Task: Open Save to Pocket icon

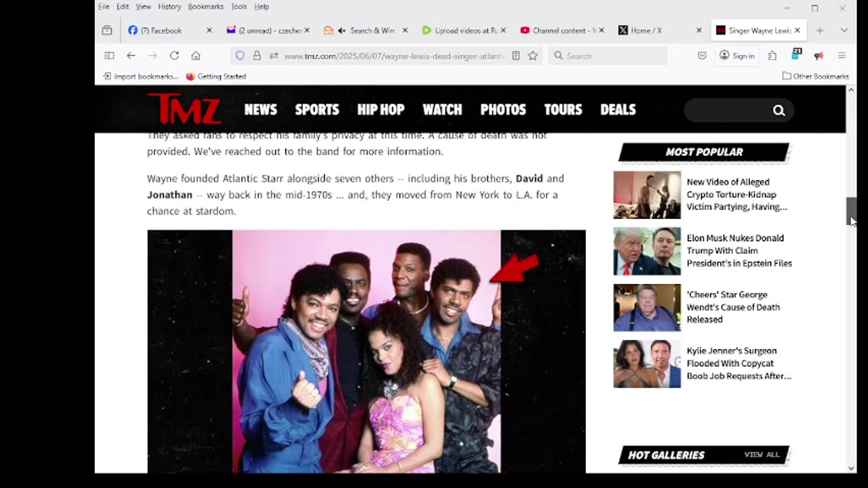Action: pyautogui.click(x=702, y=56)
